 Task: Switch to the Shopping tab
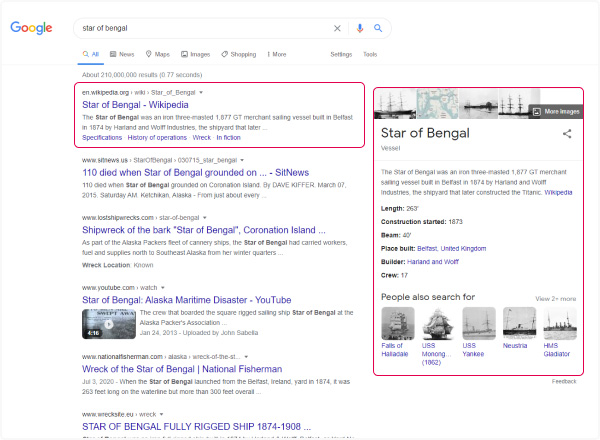pyautogui.click(x=239, y=54)
